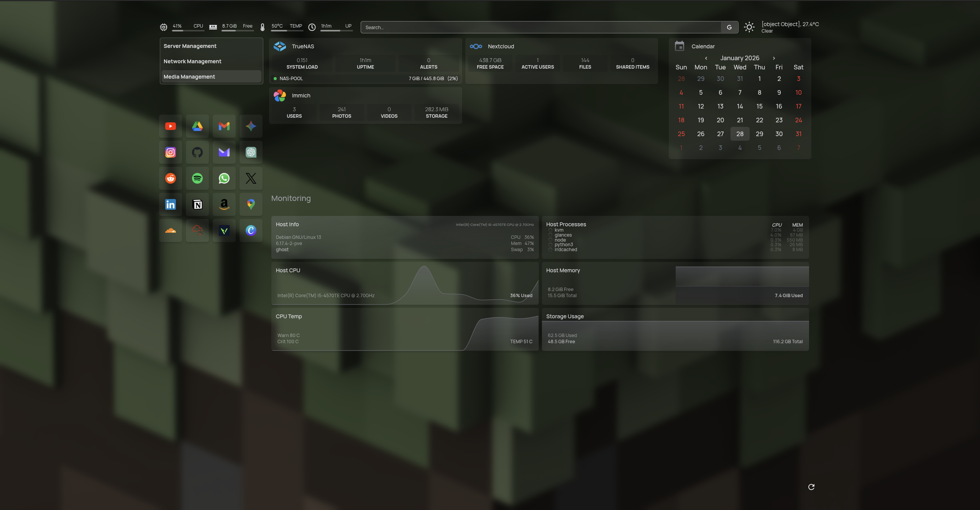Open the Google Maps bookmark
The image size is (980, 510).
[x=251, y=204]
